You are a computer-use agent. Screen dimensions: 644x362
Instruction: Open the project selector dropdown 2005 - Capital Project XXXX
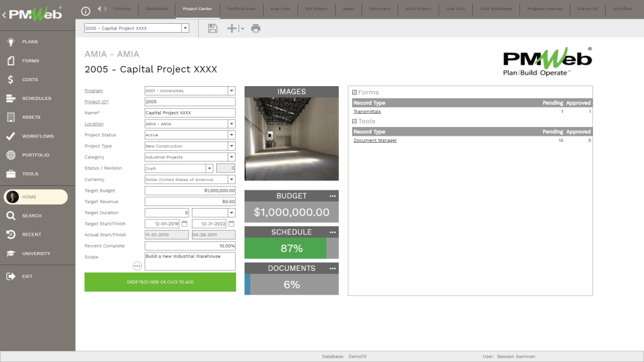click(185, 28)
